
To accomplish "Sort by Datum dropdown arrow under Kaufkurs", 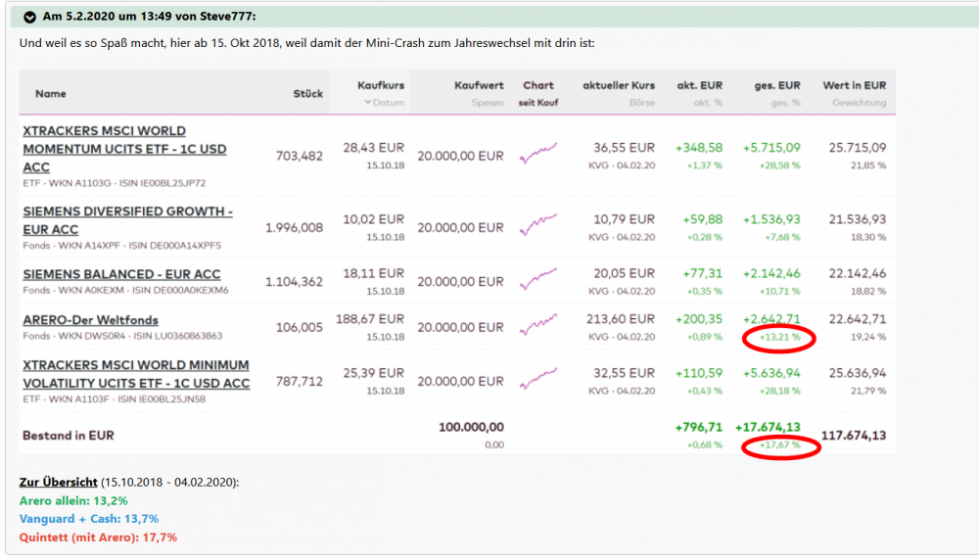I will point(368,103).
